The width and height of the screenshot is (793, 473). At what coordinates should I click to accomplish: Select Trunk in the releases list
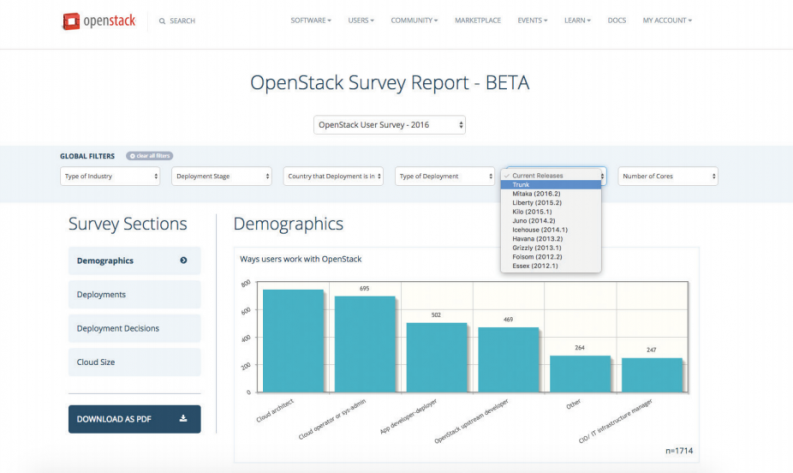pyautogui.click(x=551, y=185)
